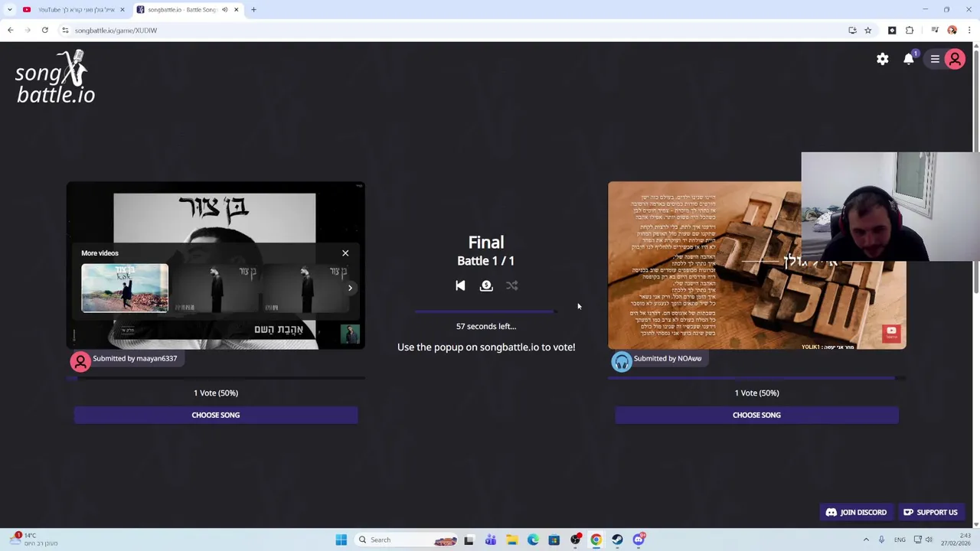980x551 pixels.
Task: Open first More videos thumbnail
Action: (125, 288)
